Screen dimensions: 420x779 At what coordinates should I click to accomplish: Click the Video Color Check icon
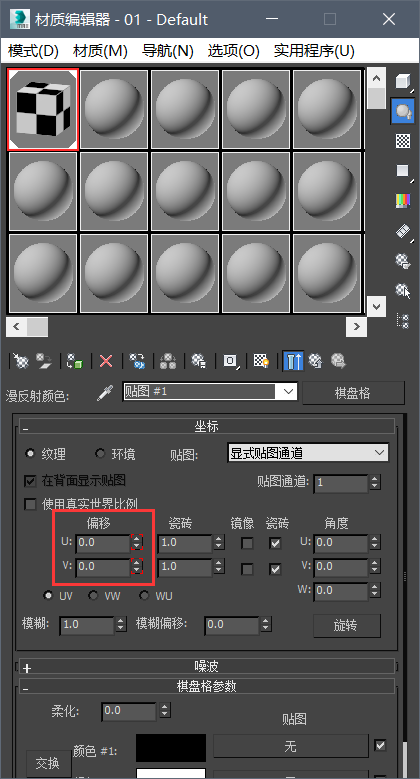[x=403, y=201]
